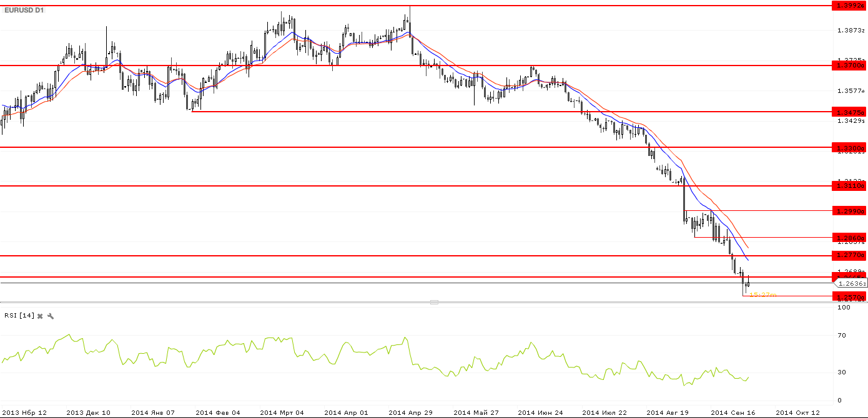Click the 1.2990 level price tag

(x=850, y=211)
